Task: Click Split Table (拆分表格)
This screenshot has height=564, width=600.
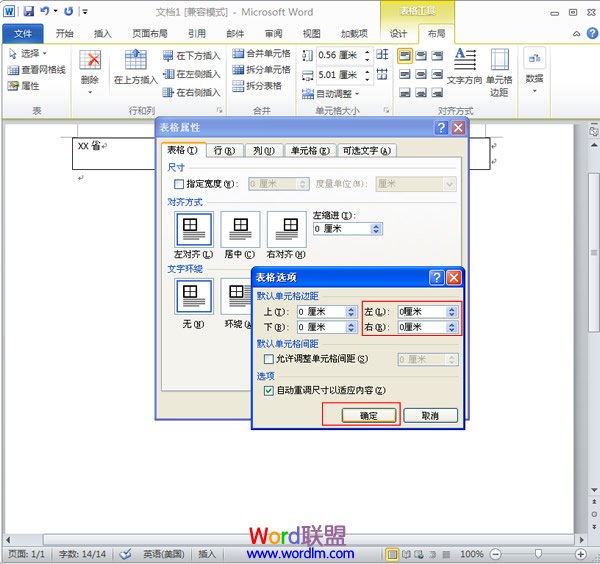Action: pyautogui.click(x=257, y=86)
